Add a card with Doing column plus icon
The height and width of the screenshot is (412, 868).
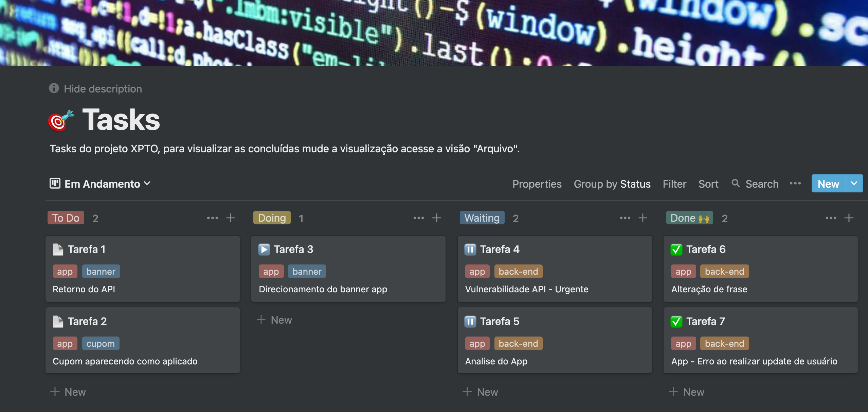pos(437,218)
